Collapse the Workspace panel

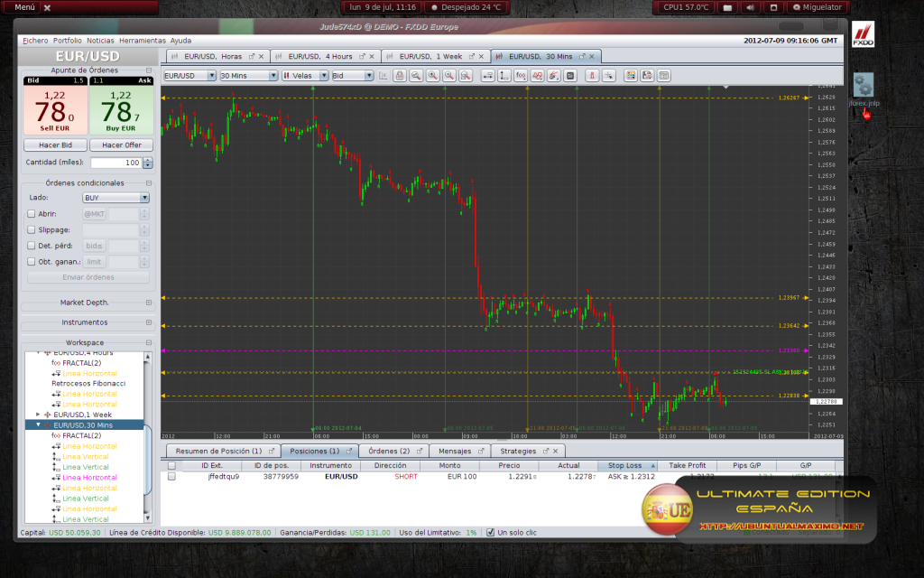[x=149, y=342]
